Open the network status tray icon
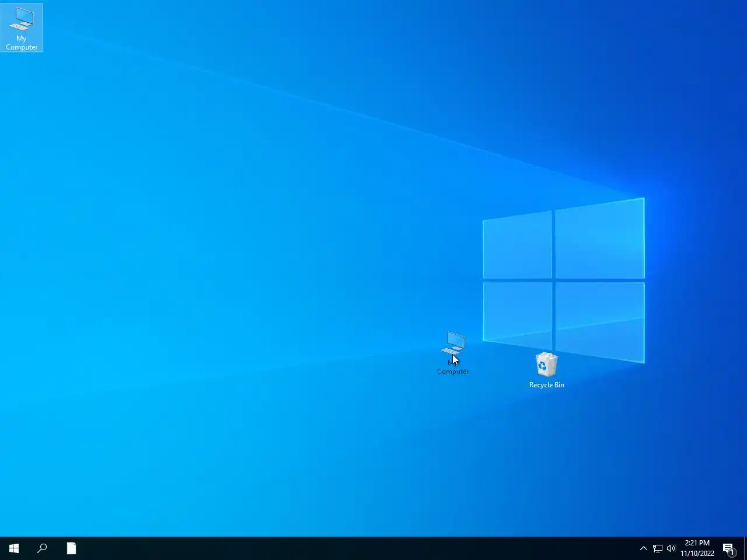This screenshot has height=560, width=747. coord(658,548)
